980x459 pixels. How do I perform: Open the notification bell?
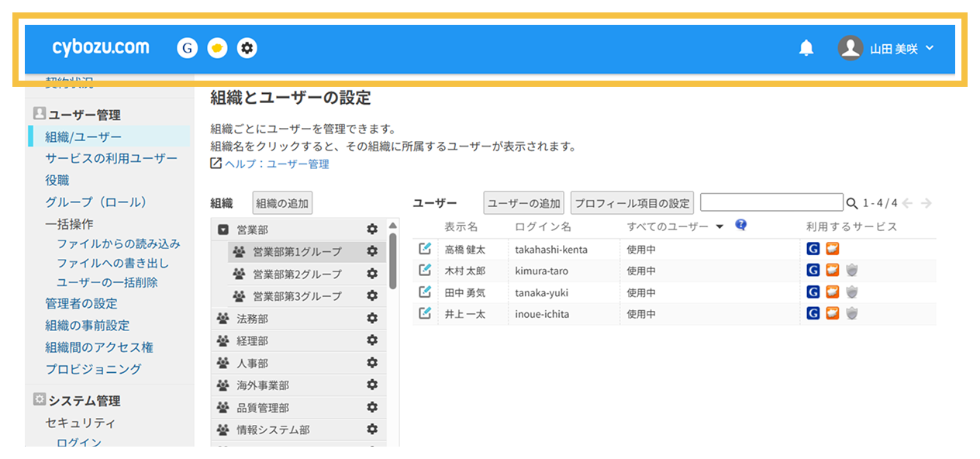point(806,48)
